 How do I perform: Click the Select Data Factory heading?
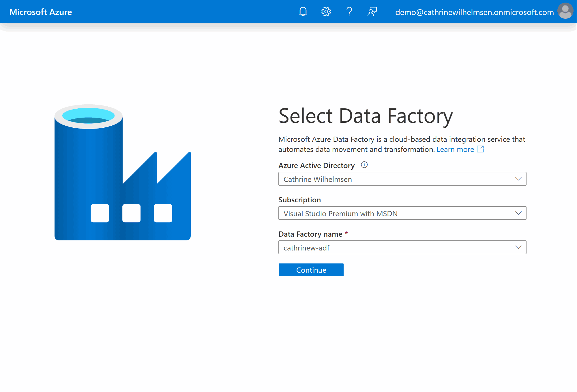coord(366,116)
